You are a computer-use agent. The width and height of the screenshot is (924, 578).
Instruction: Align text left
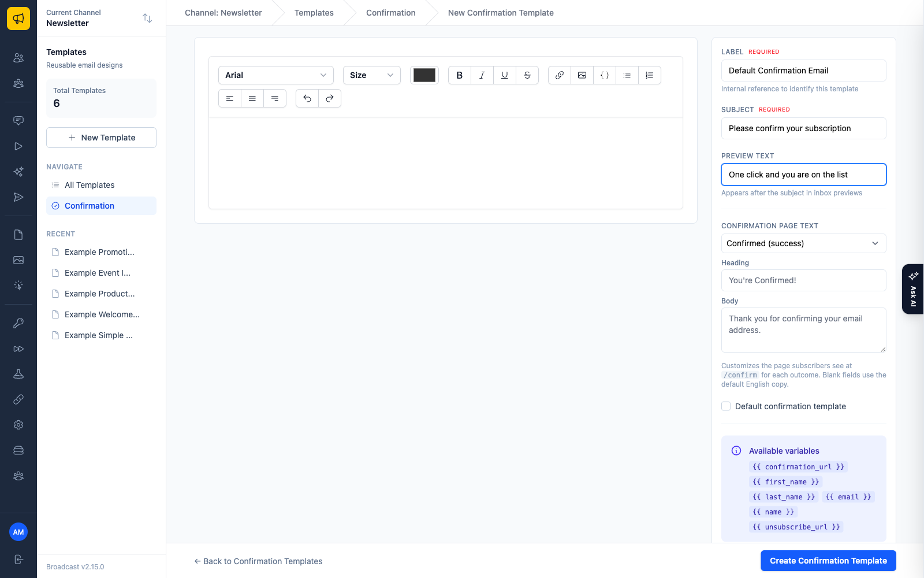click(230, 98)
